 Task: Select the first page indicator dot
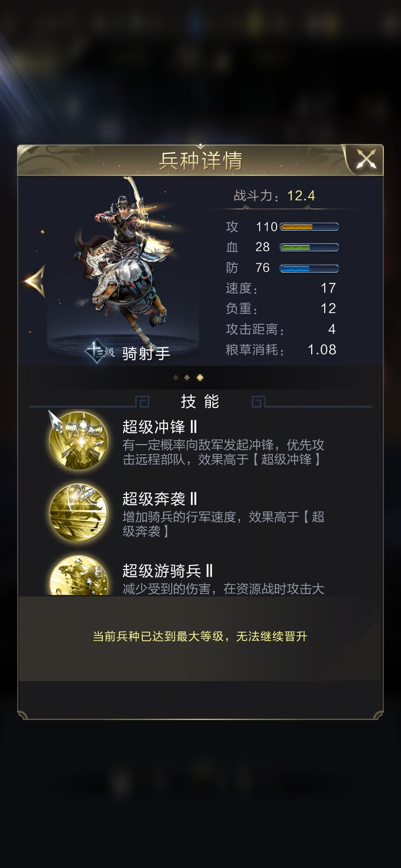click(176, 378)
